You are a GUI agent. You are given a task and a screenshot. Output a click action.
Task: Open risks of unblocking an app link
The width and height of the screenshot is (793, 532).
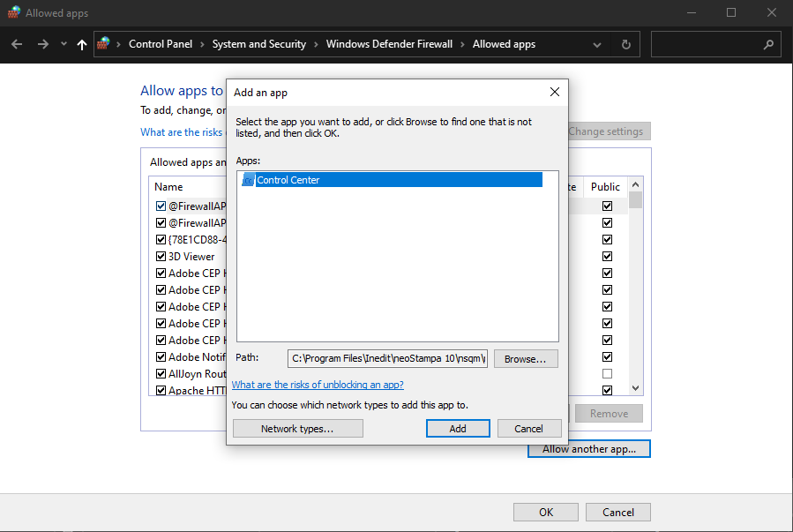click(x=318, y=385)
